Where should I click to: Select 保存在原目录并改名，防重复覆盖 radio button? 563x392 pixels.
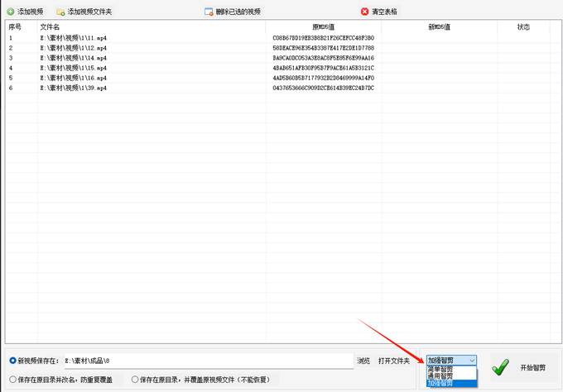(13, 379)
